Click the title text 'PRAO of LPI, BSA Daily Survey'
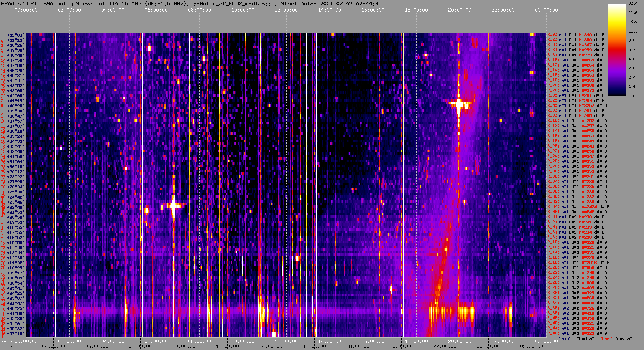644x350 pixels. tap(48, 4)
